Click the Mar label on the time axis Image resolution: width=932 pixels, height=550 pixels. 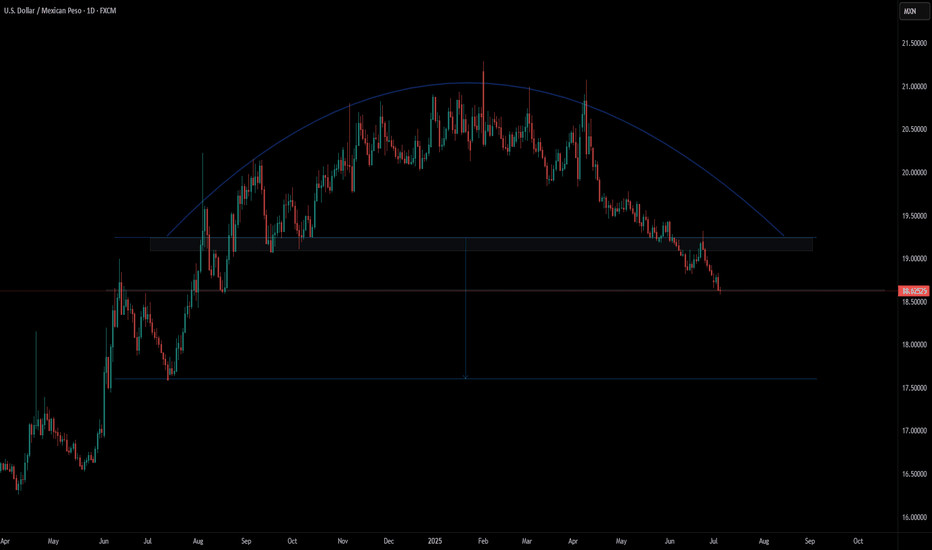click(x=526, y=540)
